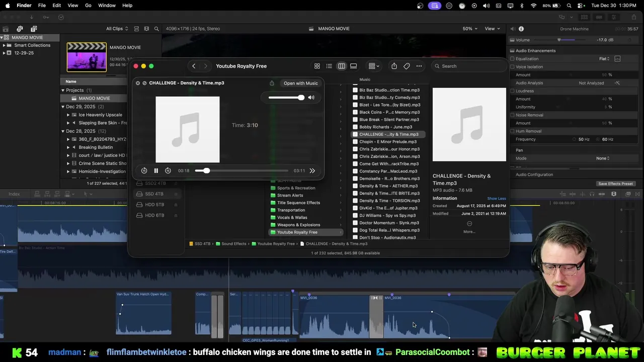Click Show Less link in preview pane
This screenshot has height=362, width=644.
497,199
